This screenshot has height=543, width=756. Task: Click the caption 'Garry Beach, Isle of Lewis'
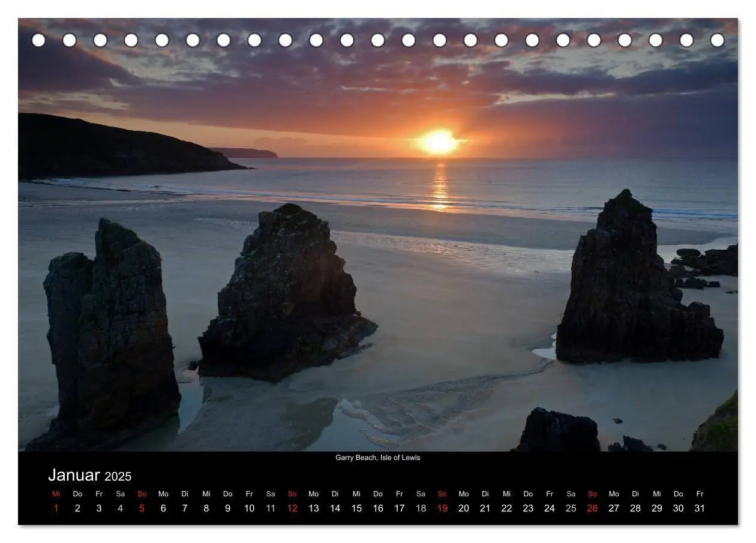(x=377, y=458)
